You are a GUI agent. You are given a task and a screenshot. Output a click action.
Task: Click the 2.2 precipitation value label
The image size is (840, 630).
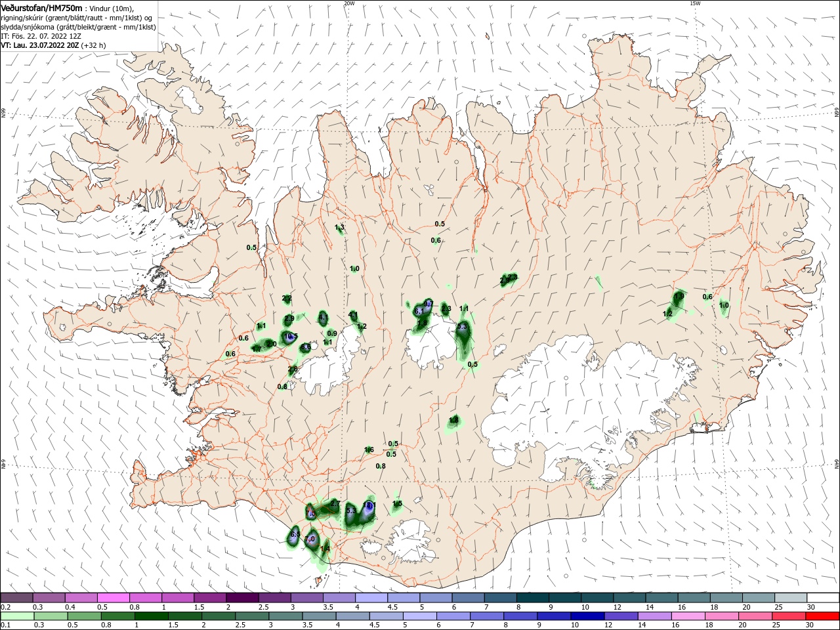tap(287, 299)
